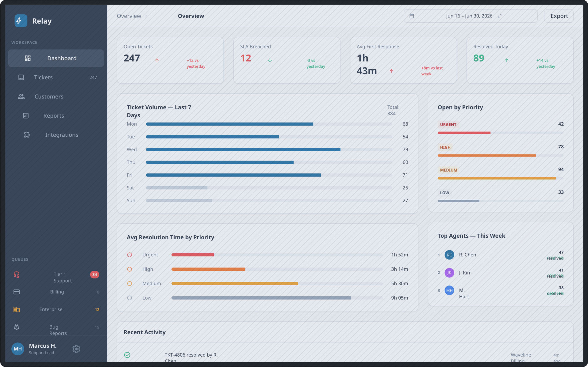Click the URGENT priority badge
The height and width of the screenshot is (367, 588).
[x=448, y=125]
